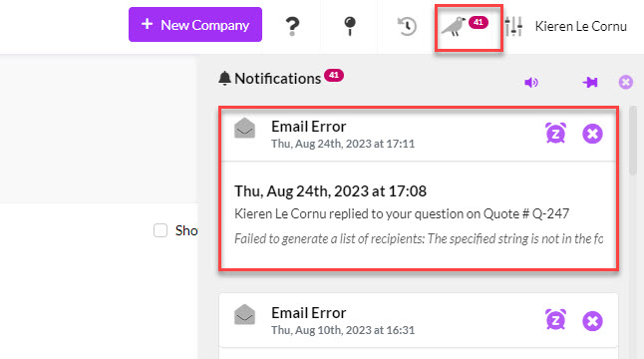Click the New Company button

pos(195,25)
